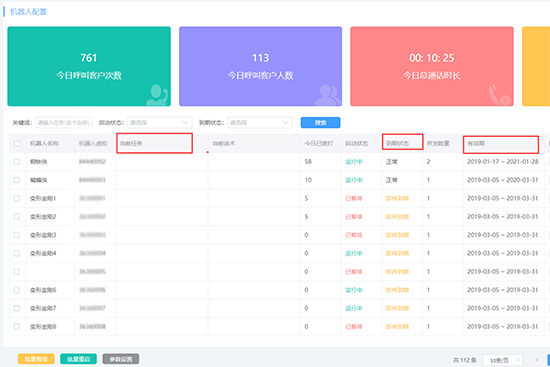Click the 正常 status in 钢铁侠 row

tap(391, 162)
